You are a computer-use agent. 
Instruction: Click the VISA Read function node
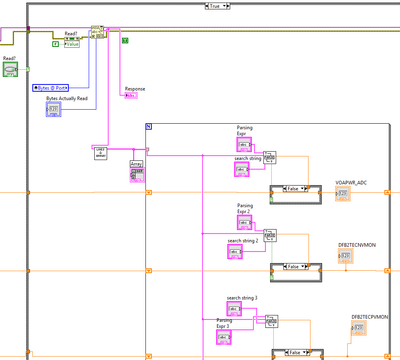(97, 32)
